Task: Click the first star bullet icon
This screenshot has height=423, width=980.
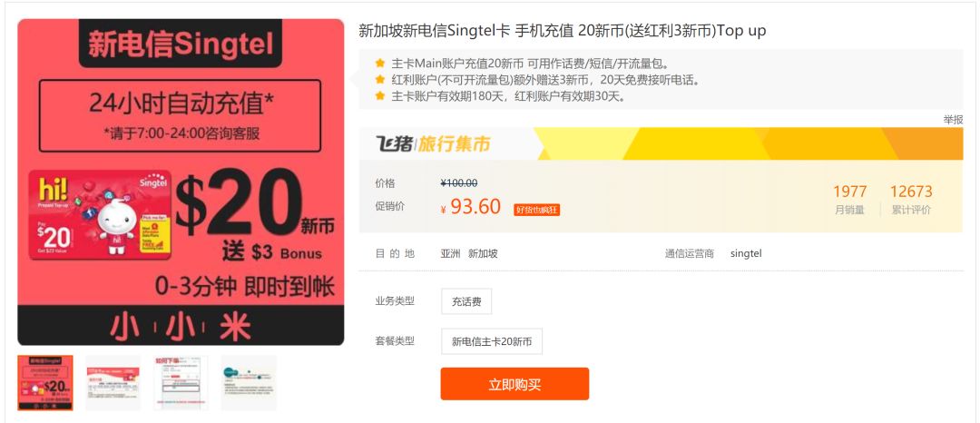Action: coord(380,64)
